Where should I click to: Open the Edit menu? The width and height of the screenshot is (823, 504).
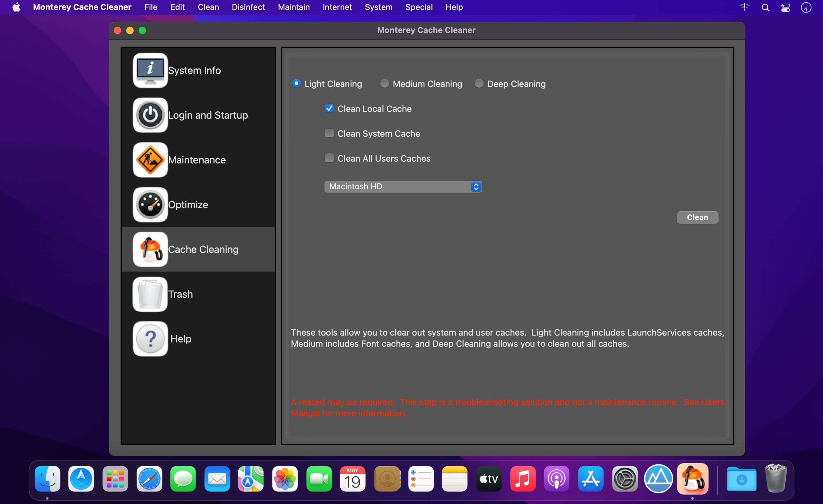tap(177, 7)
